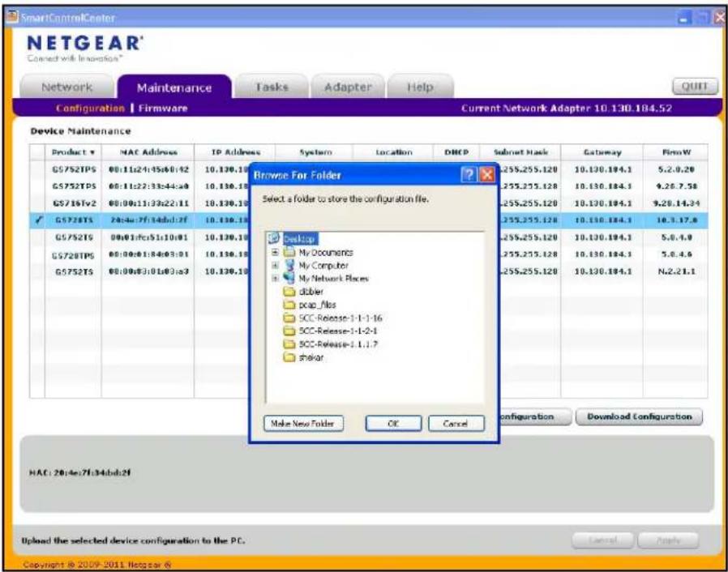Select the SCC-Release-1-1-2-1 folder

[337, 331]
